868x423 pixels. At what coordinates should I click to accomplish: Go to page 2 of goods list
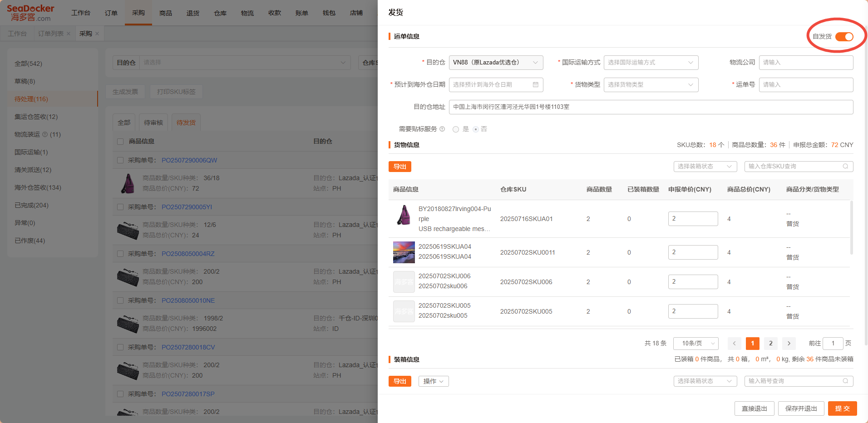(x=770, y=344)
